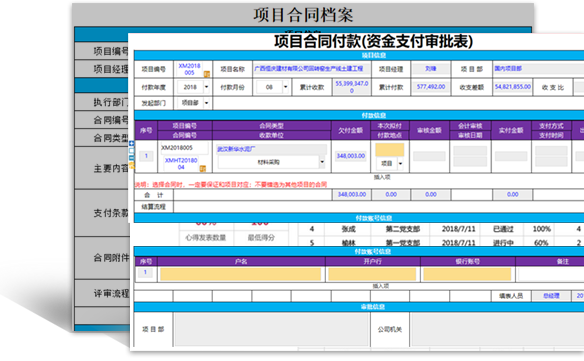Image resolution: width=584 pixels, height=361 pixels.
Task: Click the yellow icon at payment table edge
Action: (x=131, y=165)
